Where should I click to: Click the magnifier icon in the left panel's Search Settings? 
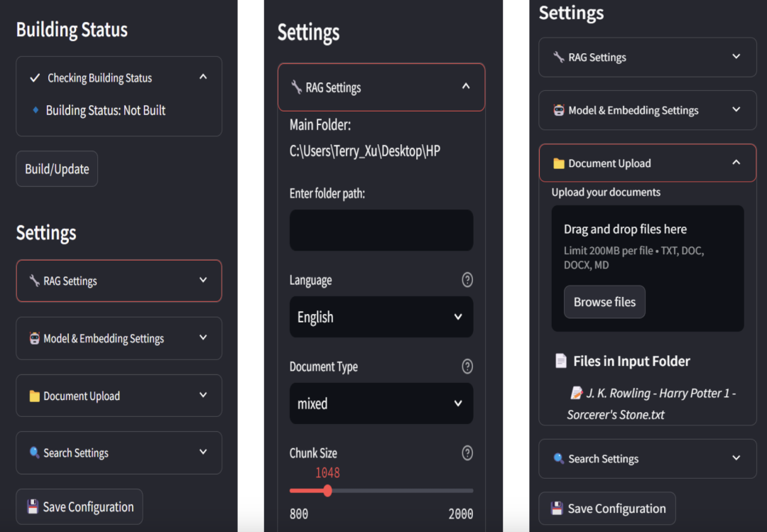(34, 452)
